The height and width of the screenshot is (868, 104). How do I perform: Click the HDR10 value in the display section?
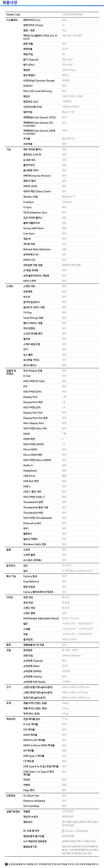[66, 81]
